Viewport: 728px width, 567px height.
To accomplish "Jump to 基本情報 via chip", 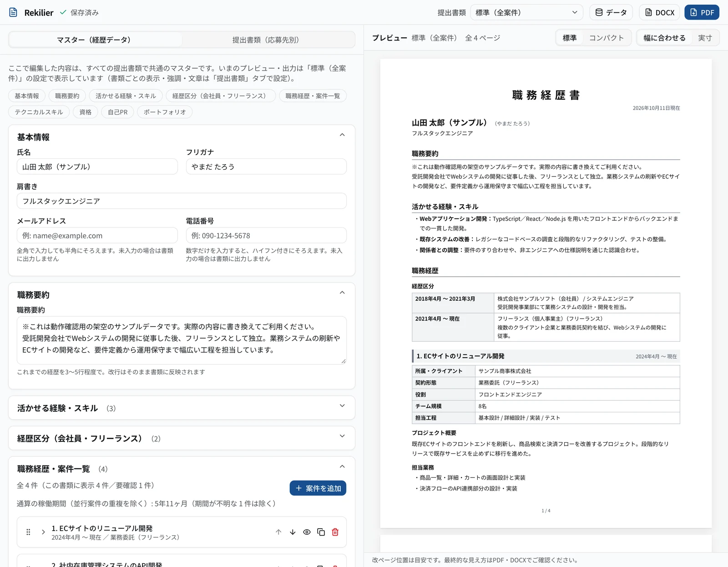I will tap(27, 96).
